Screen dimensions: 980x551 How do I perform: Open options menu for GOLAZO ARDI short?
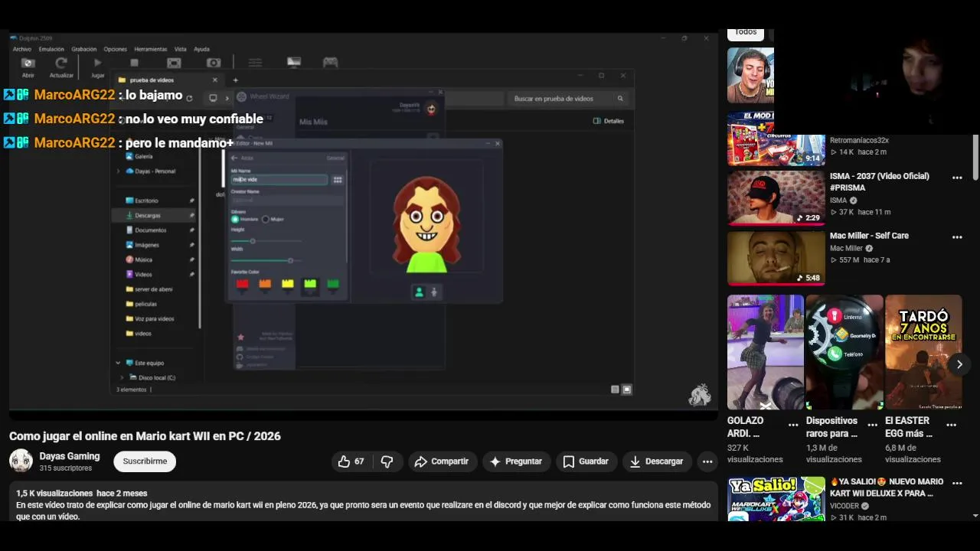[793, 425]
